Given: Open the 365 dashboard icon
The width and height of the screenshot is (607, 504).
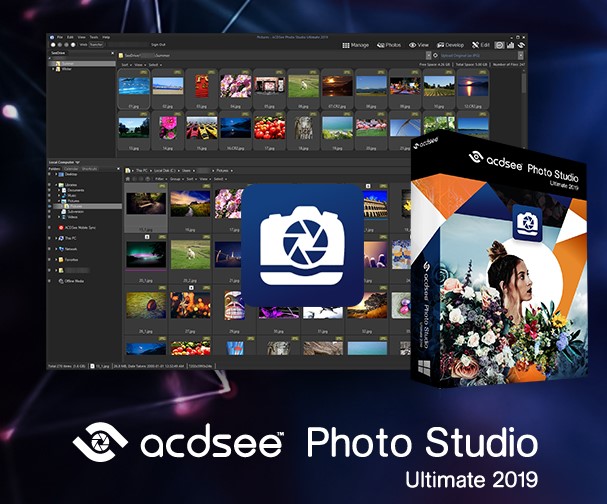Looking at the screenshot, I should tap(499, 45).
